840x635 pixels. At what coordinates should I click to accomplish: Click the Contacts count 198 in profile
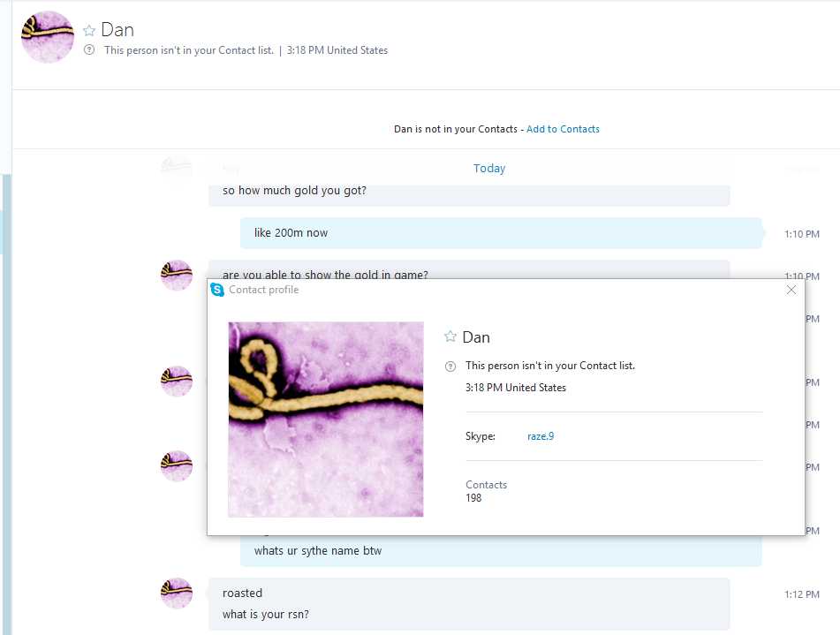(x=473, y=498)
